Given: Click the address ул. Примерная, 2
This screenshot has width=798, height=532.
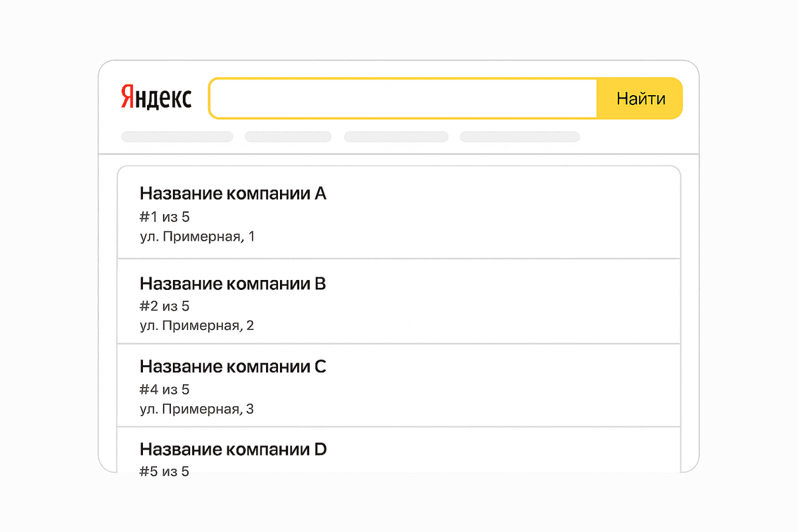Looking at the screenshot, I should pos(198,325).
